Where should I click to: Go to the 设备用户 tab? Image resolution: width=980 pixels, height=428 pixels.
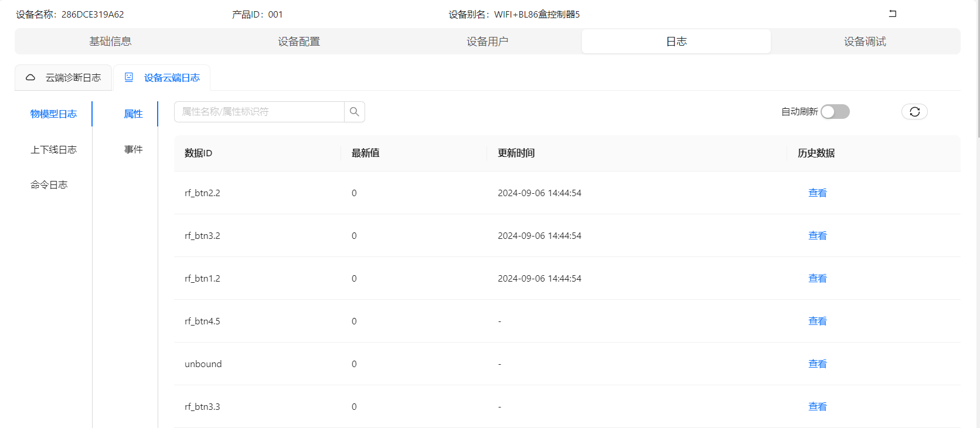click(487, 42)
